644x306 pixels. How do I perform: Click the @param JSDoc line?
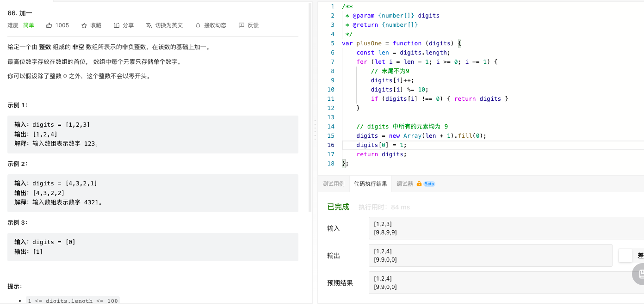392,16
